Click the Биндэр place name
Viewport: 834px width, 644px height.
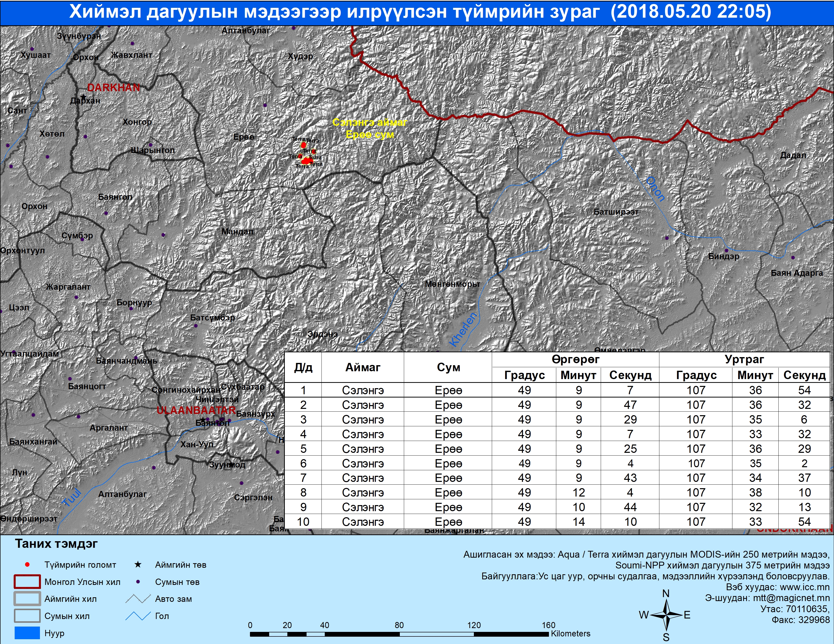click(x=724, y=256)
